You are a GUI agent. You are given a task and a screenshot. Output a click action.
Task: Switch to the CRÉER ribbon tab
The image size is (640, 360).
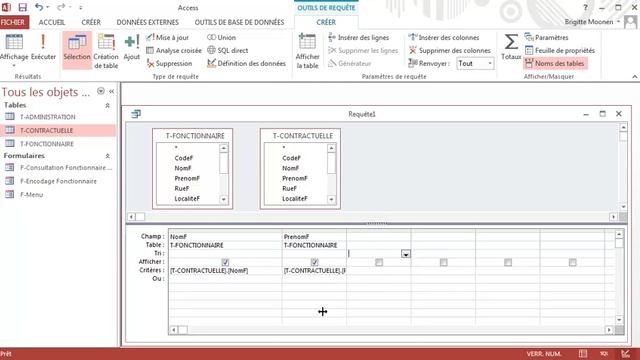(x=91, y=22)
